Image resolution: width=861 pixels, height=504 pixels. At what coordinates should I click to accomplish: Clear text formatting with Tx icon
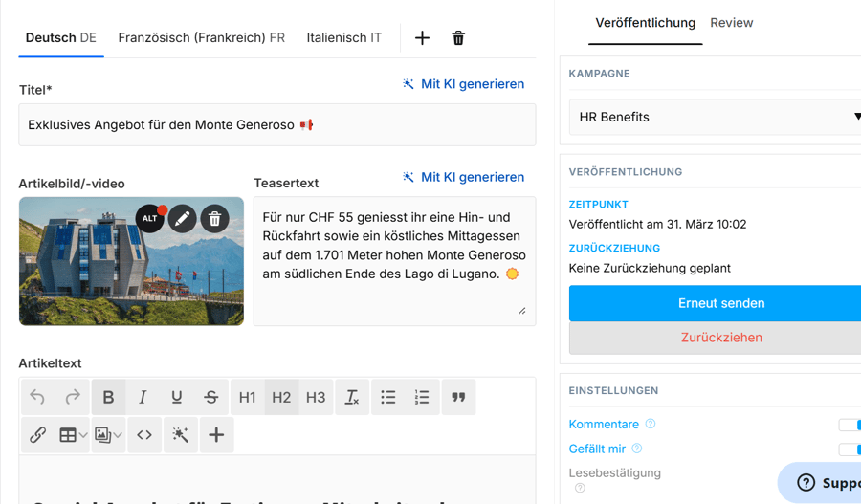click(352, 397)
